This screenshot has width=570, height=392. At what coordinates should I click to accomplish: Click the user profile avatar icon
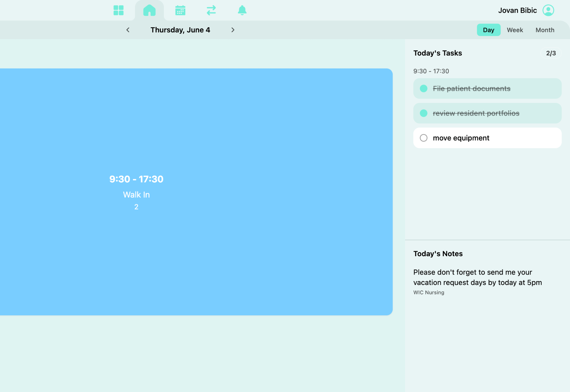click(548, 10)
